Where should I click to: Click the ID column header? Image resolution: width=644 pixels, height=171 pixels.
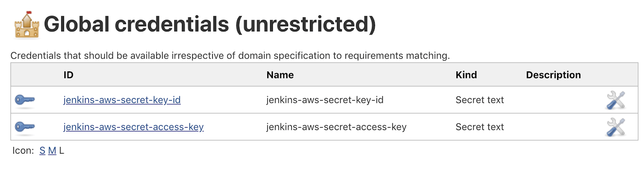coord(68,75)
